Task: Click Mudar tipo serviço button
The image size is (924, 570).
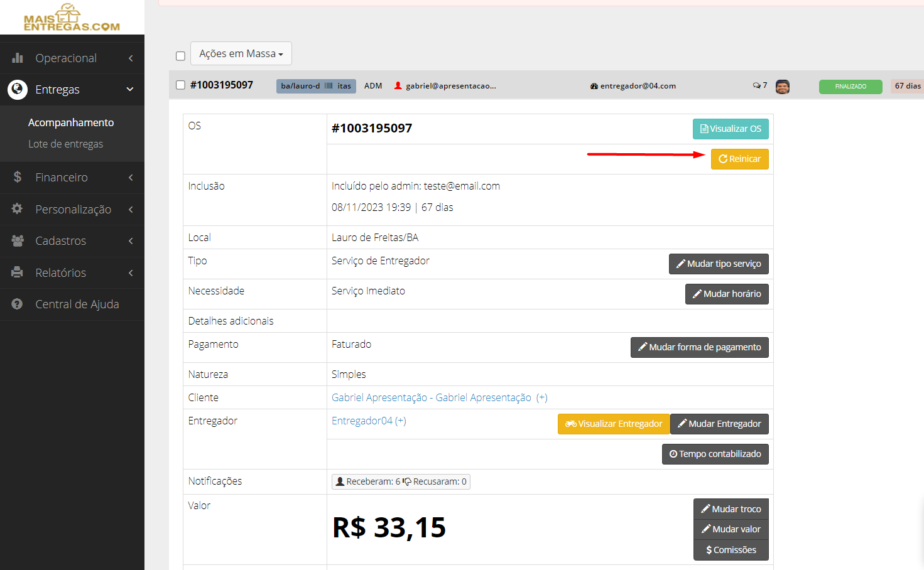Action: [x=719, y=264]
